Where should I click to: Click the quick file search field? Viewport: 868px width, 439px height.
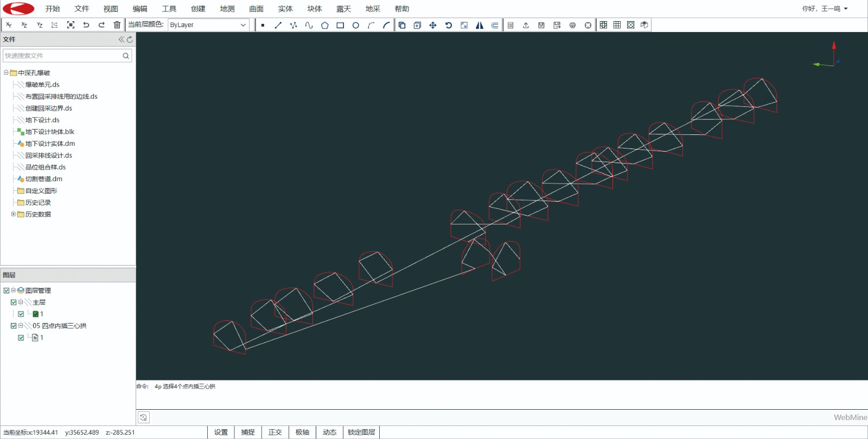click(67, 55)
